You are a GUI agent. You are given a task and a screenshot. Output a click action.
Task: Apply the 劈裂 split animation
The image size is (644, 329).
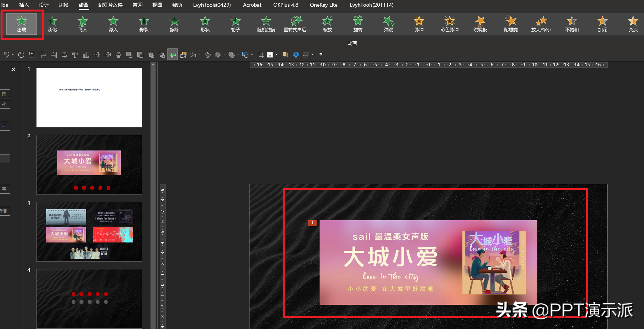click(144, 24)
